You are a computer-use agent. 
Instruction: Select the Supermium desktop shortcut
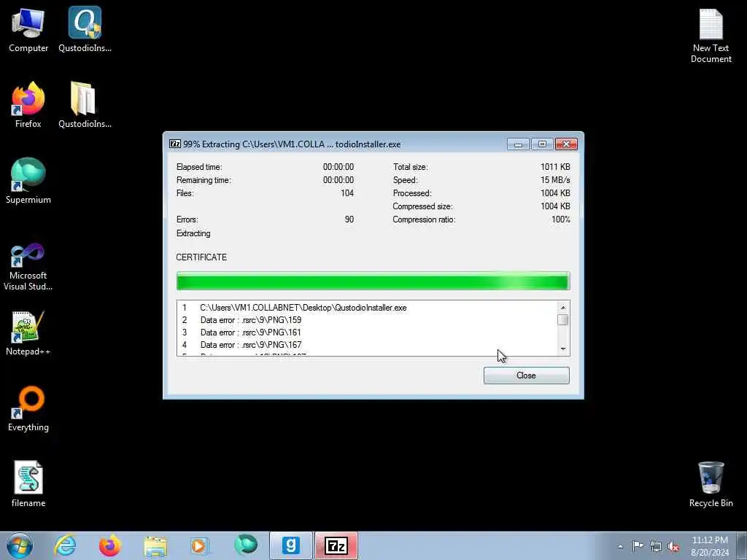click(28, 181)
